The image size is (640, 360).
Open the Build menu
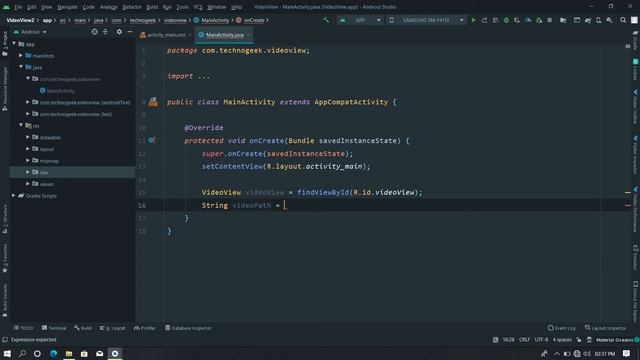[152, 7]
